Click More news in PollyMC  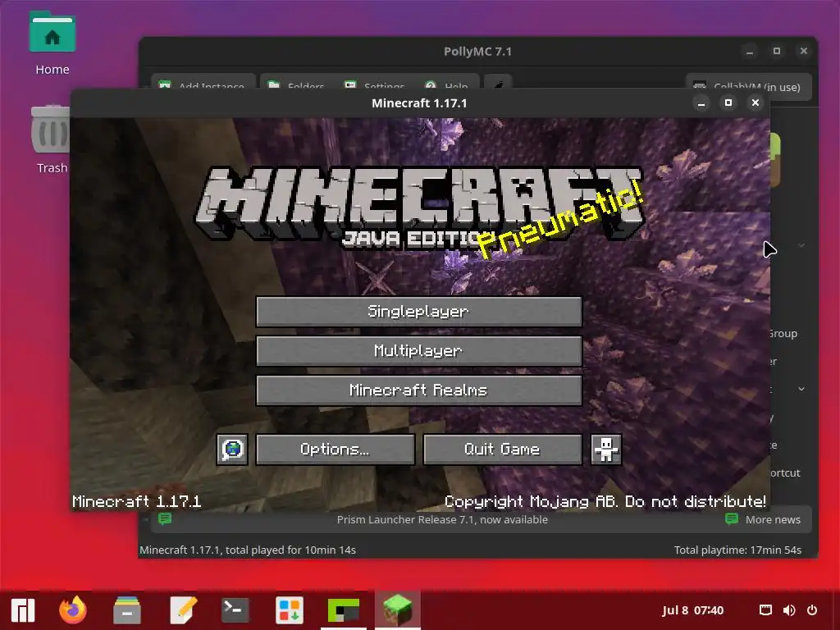763,519
